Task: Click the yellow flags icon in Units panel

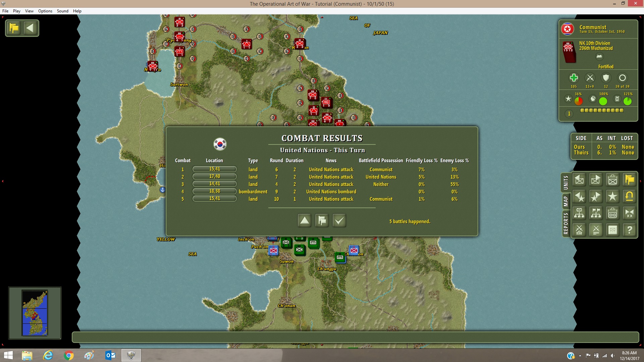Action: [630, 180]
